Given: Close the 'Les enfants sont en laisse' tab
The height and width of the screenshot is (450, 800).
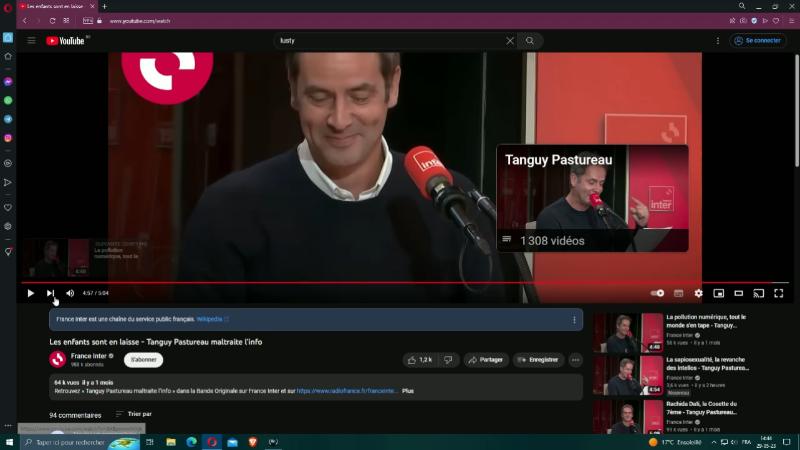Looking at the screenshot, I should (92, 7).
